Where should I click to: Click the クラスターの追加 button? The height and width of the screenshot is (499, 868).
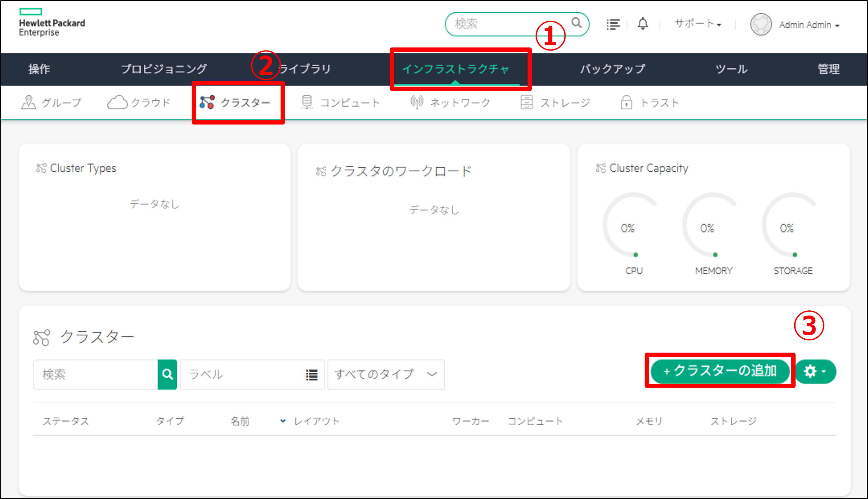[x=720, y=371]
